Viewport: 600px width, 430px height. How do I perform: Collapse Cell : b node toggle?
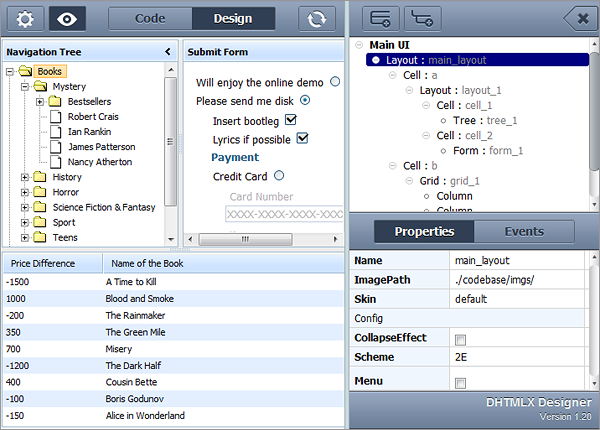(x=393, y=166)
